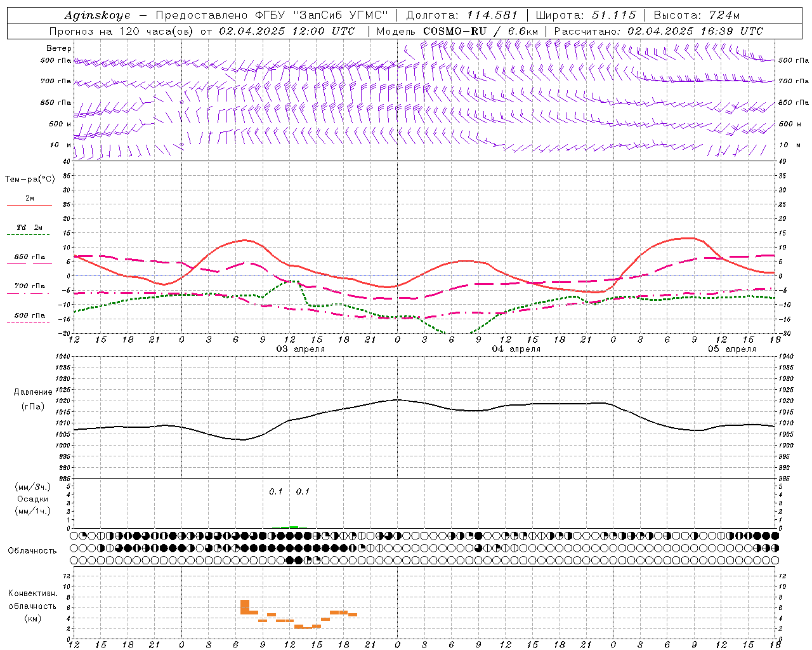Select "Модель COSMO-RU / 6.6км" text

[457, 31]
